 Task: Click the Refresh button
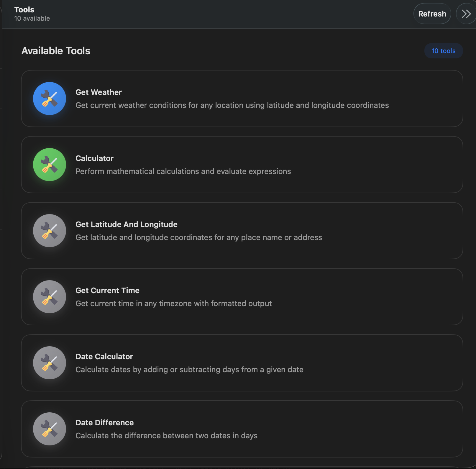pos(432,14)
